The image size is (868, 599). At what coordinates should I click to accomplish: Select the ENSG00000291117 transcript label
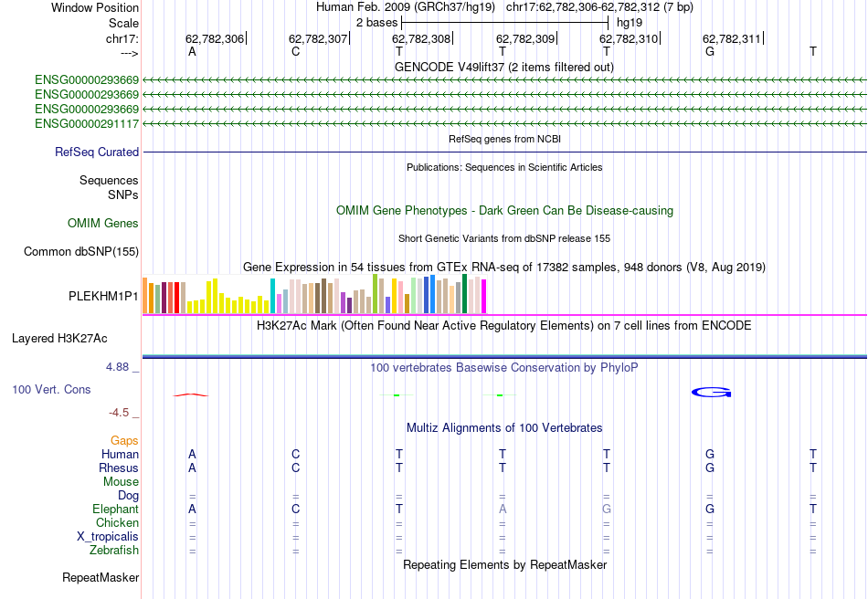tap(87, 124)
